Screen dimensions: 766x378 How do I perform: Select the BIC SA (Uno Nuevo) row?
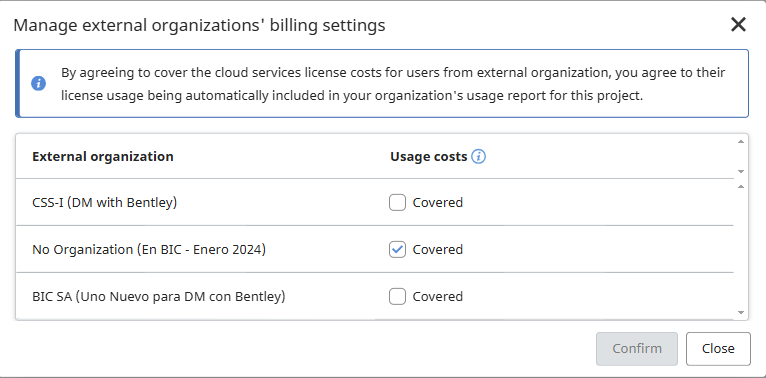[x=375, y=296]
